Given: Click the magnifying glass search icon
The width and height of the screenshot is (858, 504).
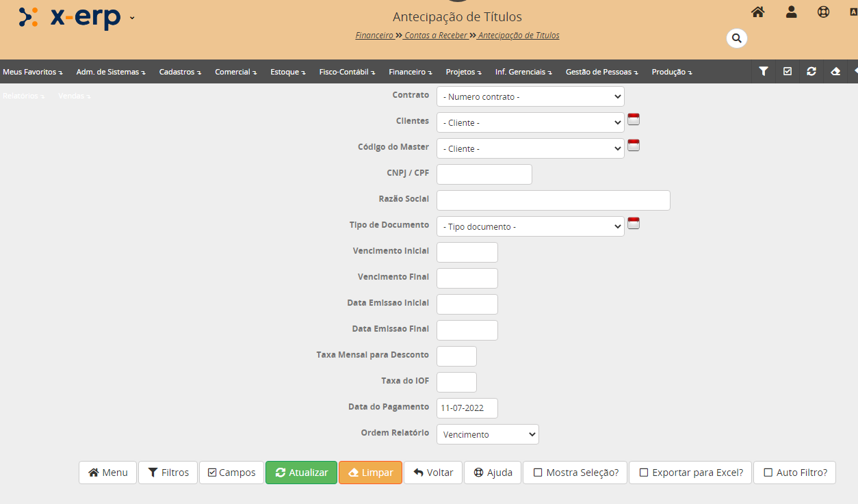Looking at the screenshot, I should pos(736,38).
